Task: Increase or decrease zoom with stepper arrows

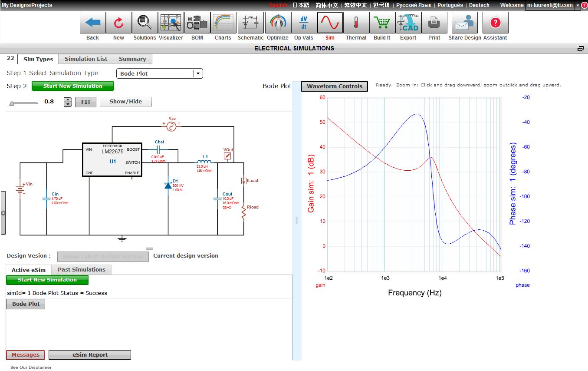Action: point(68,102)
